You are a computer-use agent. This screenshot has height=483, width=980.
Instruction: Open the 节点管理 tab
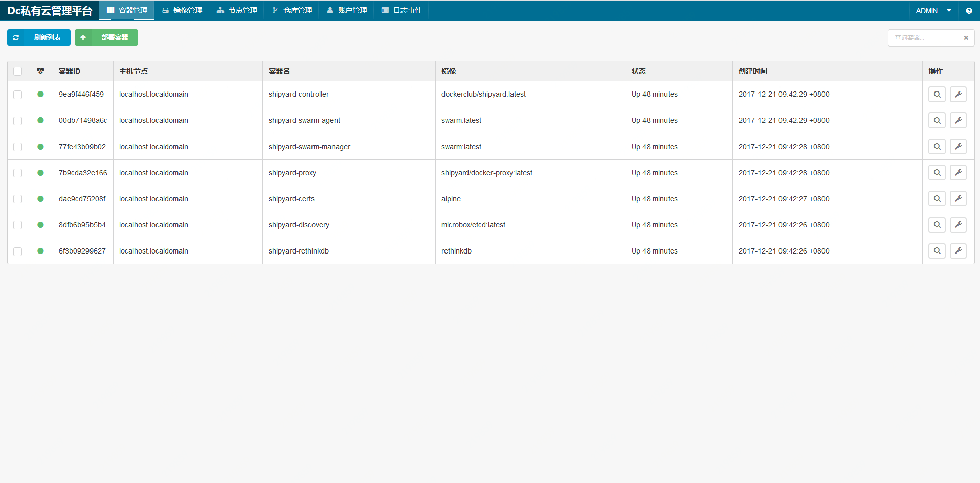(x=237, y=10)
